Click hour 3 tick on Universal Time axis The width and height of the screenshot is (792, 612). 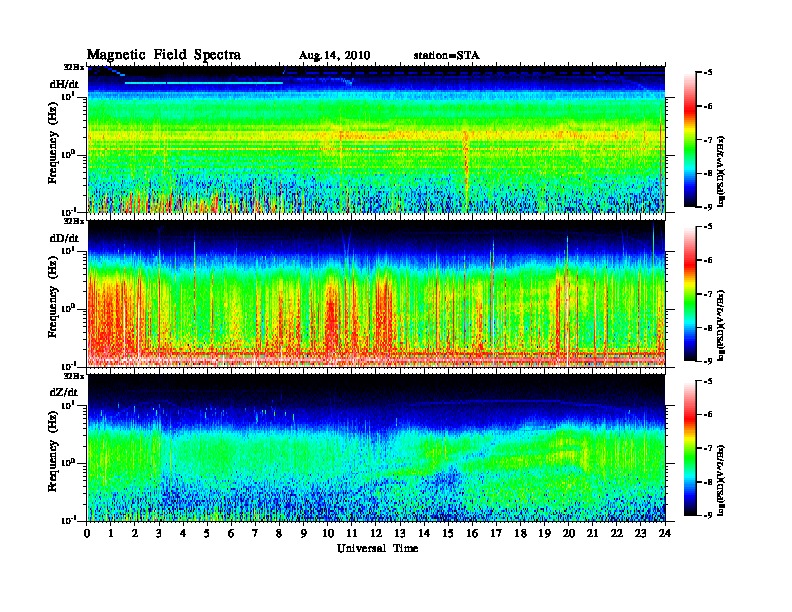click(160, 533)
